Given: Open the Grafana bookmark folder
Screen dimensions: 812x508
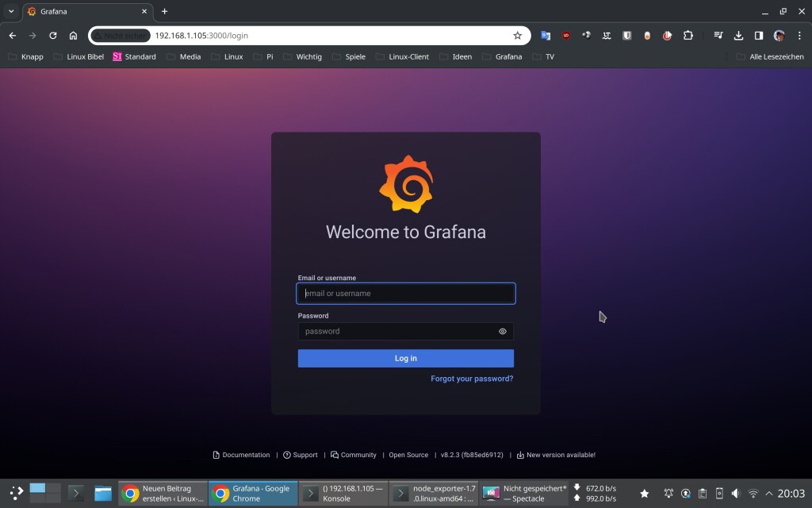Looking at the screenshot, I should pyautogui.click(x=502, y=56).
